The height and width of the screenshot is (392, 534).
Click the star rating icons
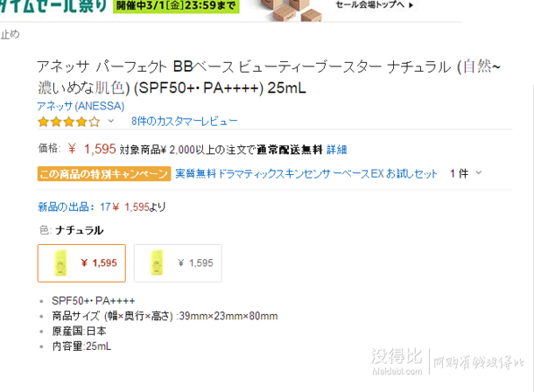click(69, 122)
